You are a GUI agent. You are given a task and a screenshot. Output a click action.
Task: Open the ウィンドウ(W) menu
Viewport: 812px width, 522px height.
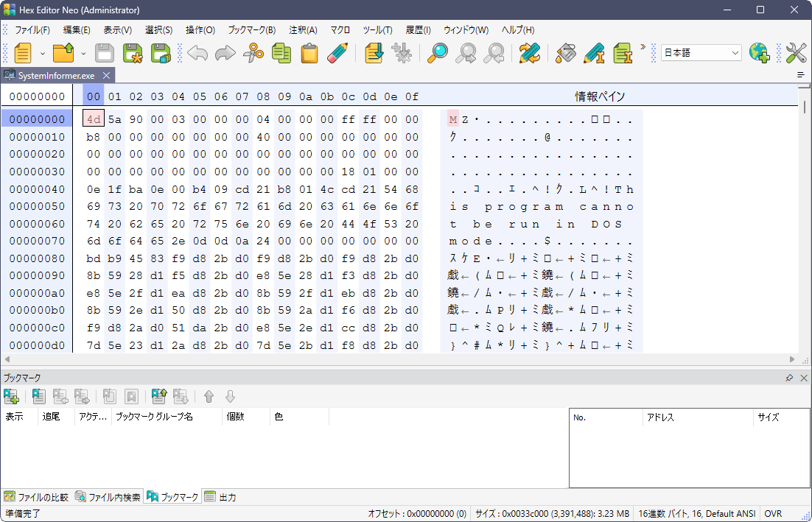(466, 30)
